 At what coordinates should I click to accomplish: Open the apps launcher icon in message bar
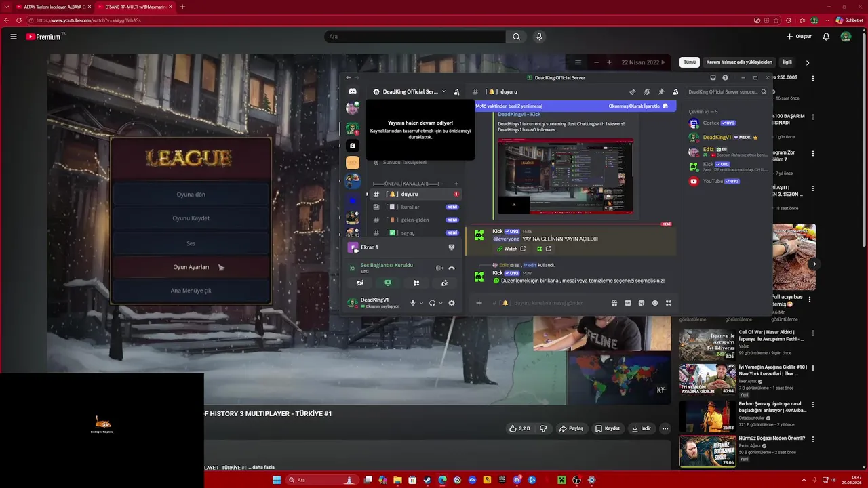pyautogui.click(x=668, y=303)
